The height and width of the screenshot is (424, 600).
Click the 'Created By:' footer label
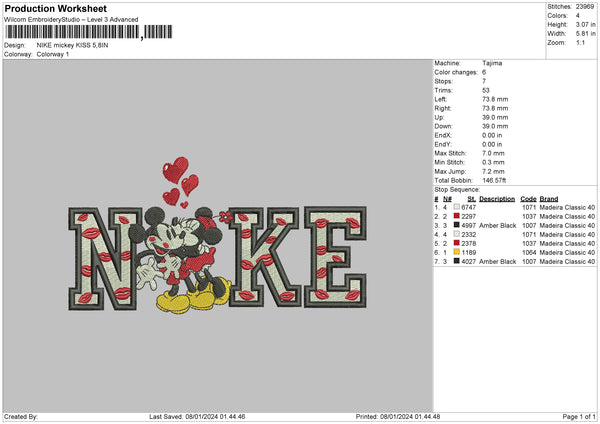21,416
